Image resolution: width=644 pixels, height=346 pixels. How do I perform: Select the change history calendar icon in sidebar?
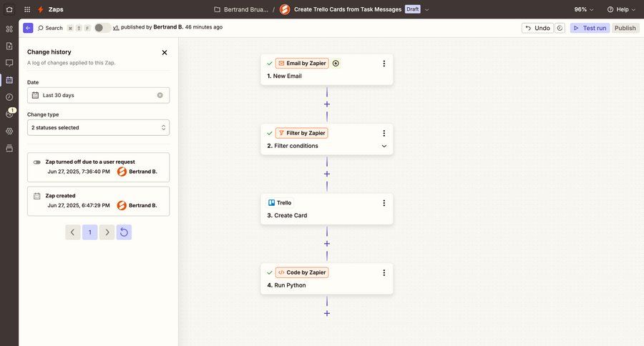[9, 80]
